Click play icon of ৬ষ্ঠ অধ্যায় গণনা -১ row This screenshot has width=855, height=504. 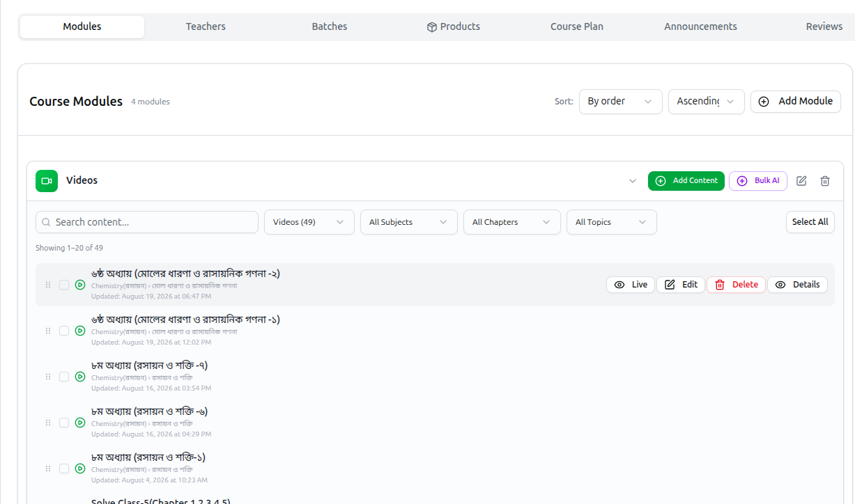point(80,331)
